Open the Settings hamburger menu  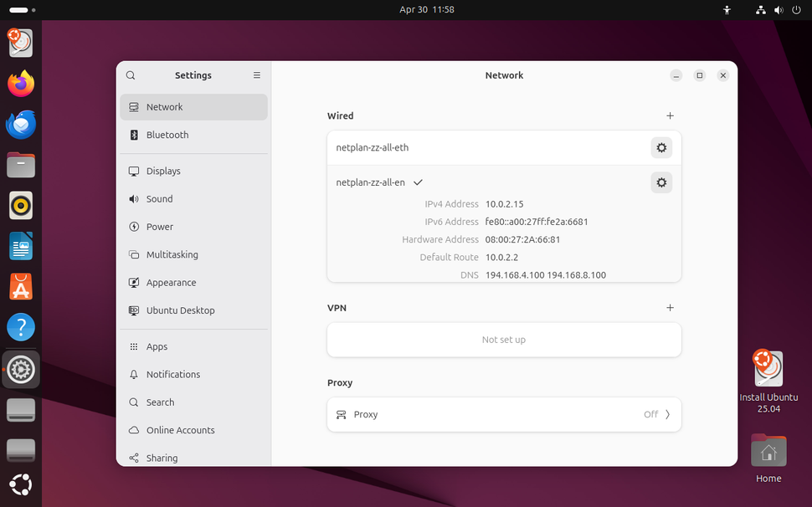257,75
